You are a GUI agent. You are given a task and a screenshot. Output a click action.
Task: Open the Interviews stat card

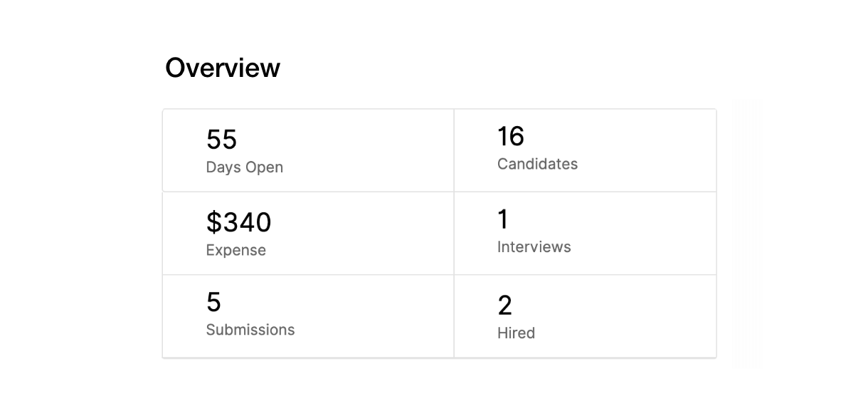(585, 233)
